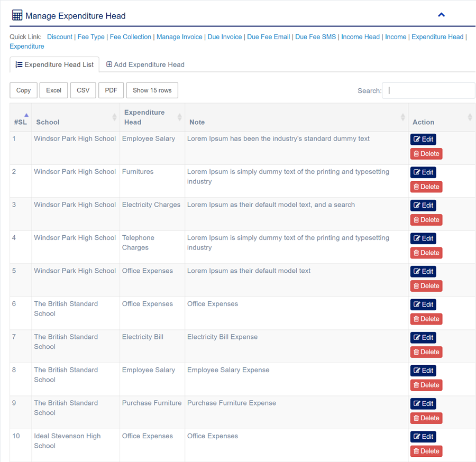Open the Fee Collection quick link
Viewport: 476px width, 462px height.
pos(131,37)
